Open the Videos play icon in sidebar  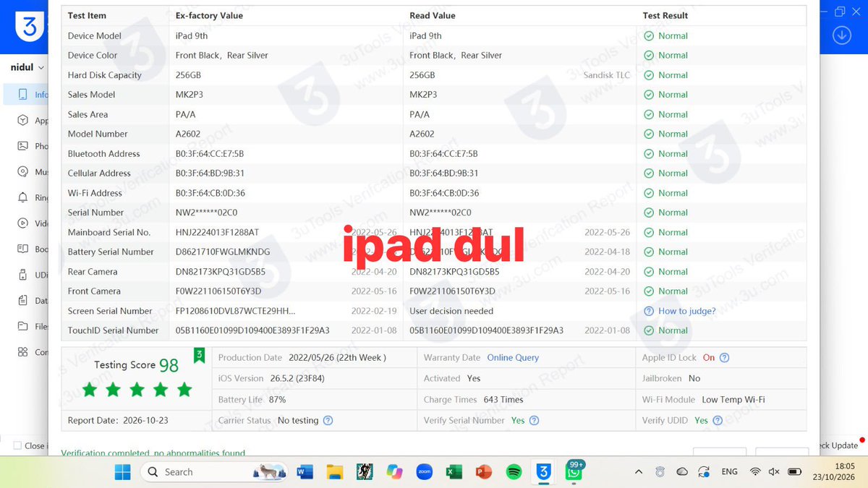[22, 223]
